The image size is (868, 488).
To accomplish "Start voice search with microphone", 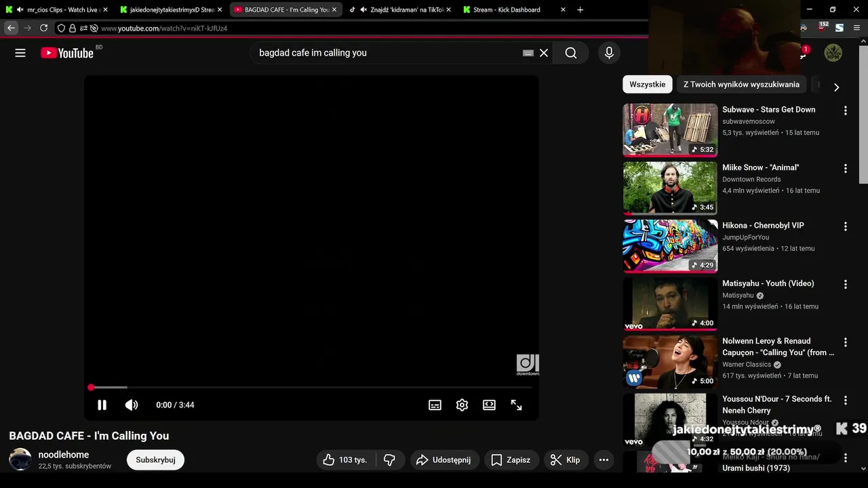I will [609, 53].
